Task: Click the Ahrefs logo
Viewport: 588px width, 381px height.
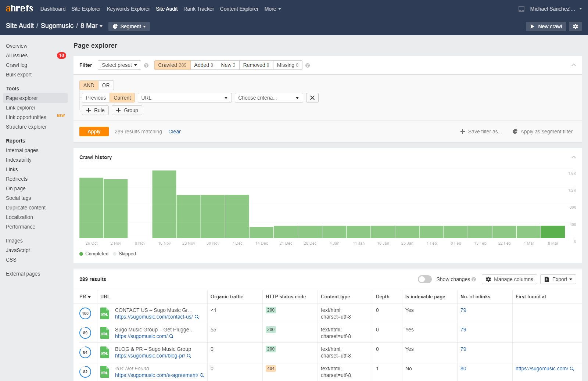Action: (x=19, y=8)
